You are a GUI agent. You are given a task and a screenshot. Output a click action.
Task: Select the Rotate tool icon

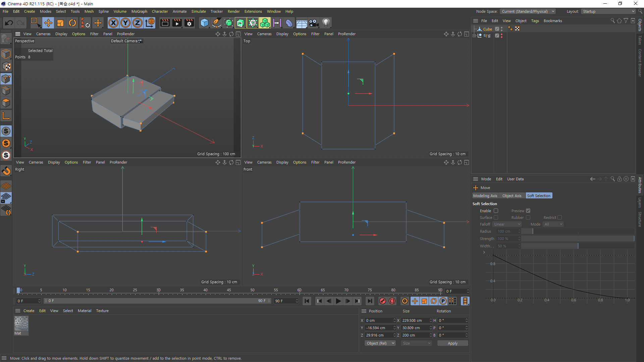[72, 23]
